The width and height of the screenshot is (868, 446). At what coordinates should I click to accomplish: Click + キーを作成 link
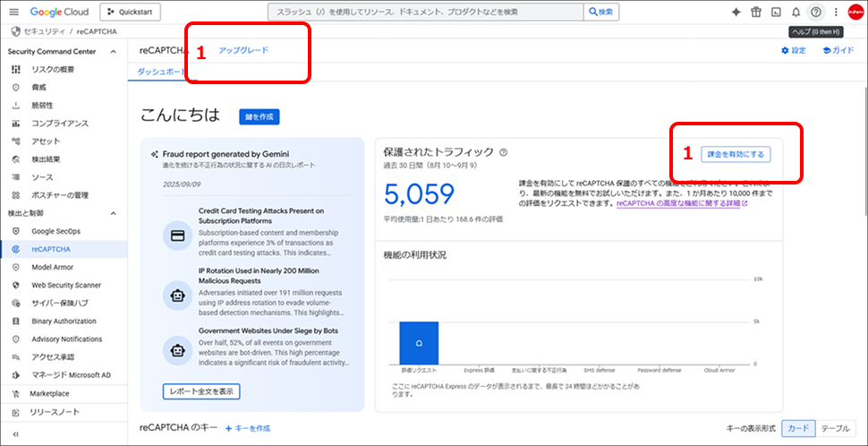(x=248, y=428)
